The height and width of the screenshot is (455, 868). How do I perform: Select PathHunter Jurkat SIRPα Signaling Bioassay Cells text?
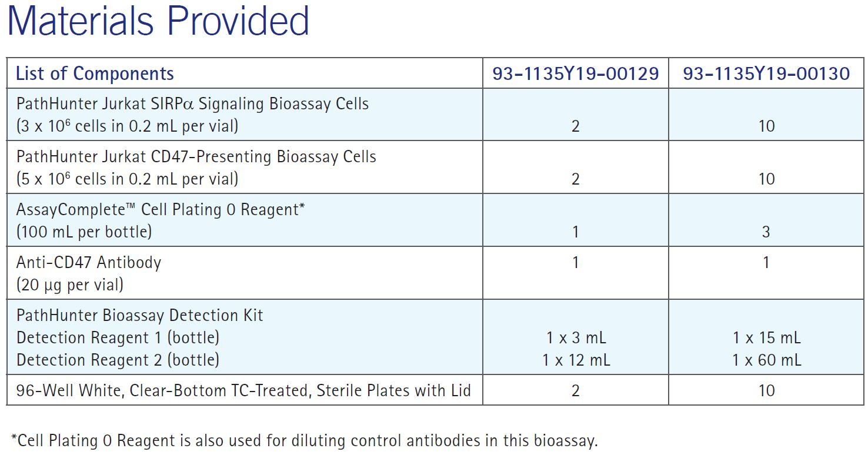point(192,104)
